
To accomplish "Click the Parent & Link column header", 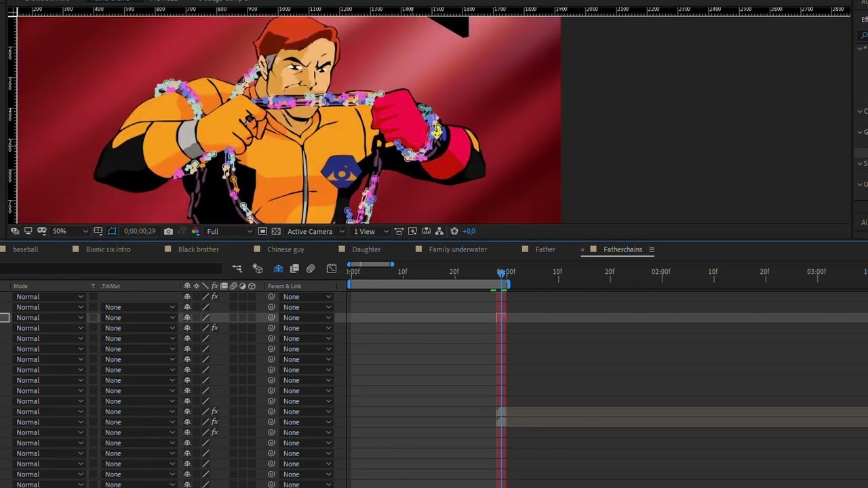I will pos(285,286).
